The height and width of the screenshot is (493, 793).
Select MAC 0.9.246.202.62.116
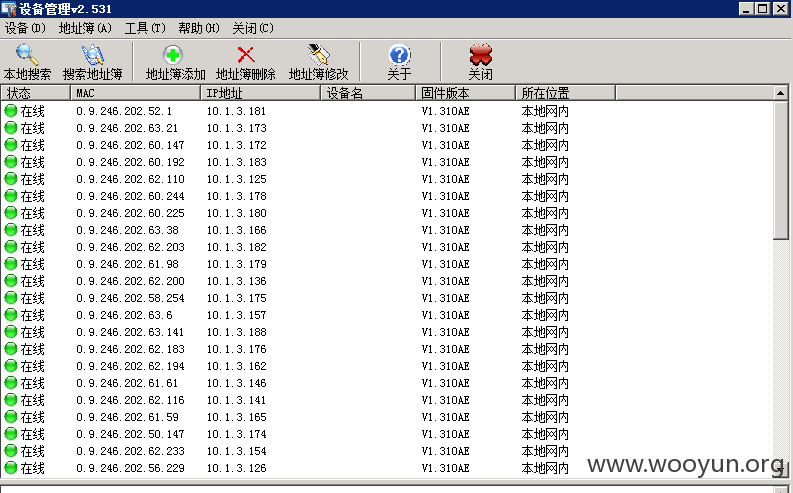pos(130,400)
